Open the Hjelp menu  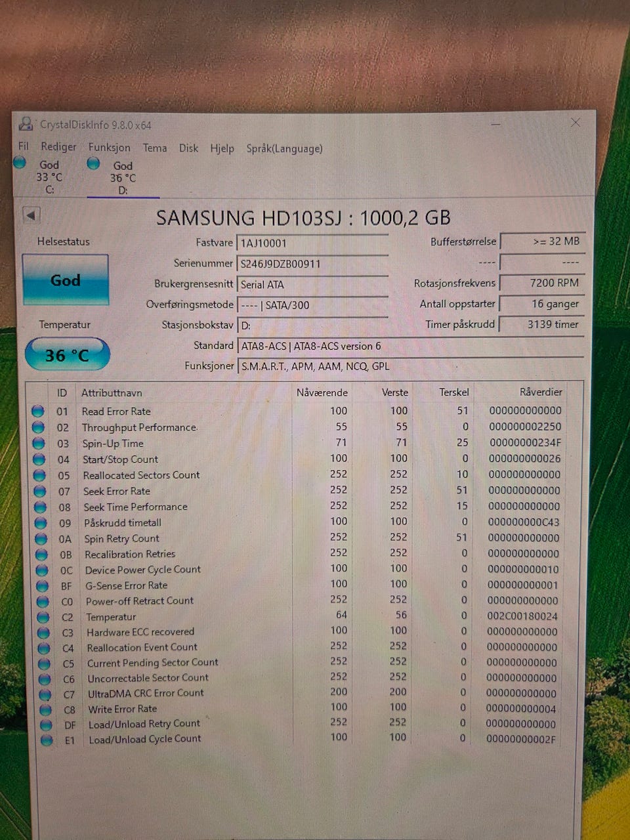222,148
